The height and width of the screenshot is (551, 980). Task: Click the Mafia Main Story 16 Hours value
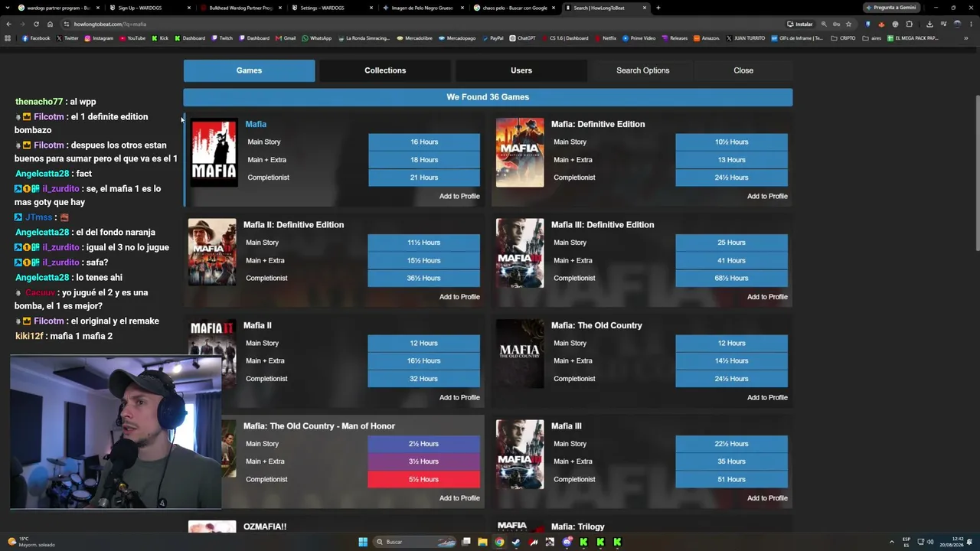click(x=424, y=142)
